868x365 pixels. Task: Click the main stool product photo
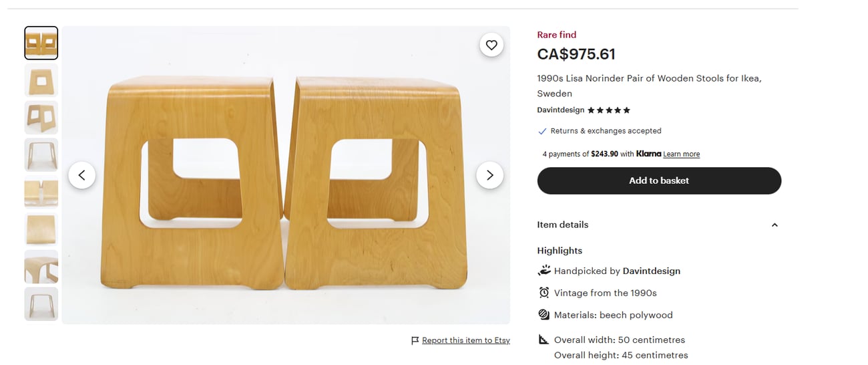point(286,201)
